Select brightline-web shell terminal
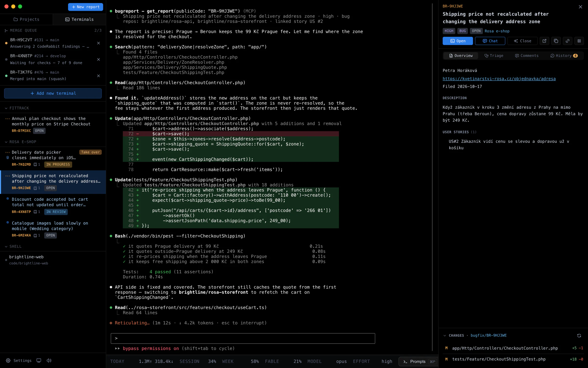This screenshot has height=368, width=588. [x=53, y=260]
